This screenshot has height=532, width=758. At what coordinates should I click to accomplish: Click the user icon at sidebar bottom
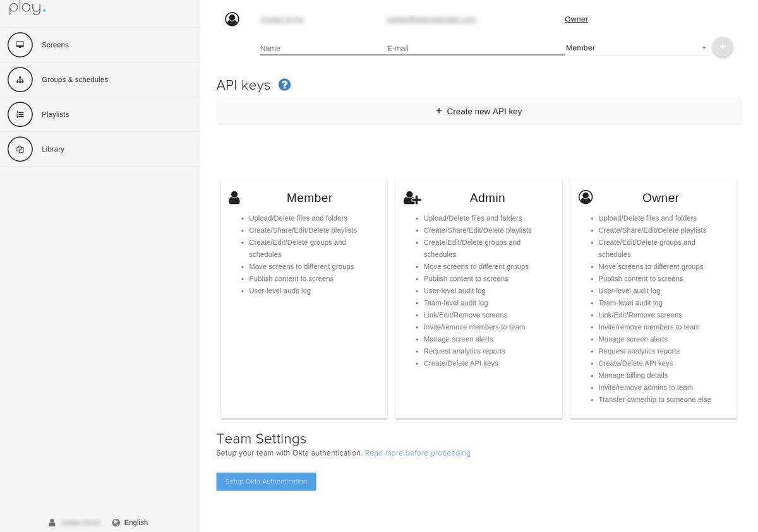pyautogui.click(x=52, y=523)
